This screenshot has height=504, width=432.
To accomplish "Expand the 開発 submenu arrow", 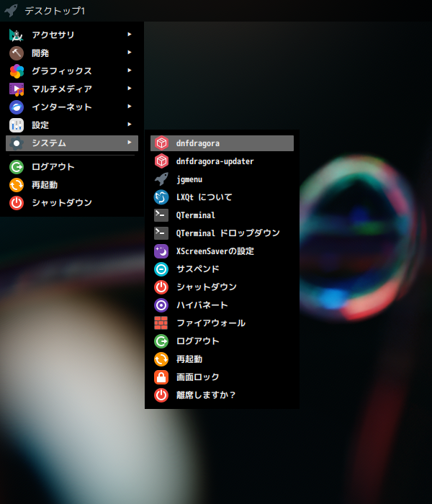I will [129, 52].
